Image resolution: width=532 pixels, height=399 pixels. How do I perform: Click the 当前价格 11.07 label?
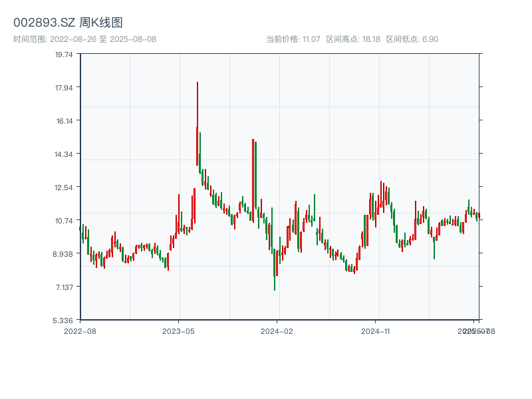click(293, 39)
